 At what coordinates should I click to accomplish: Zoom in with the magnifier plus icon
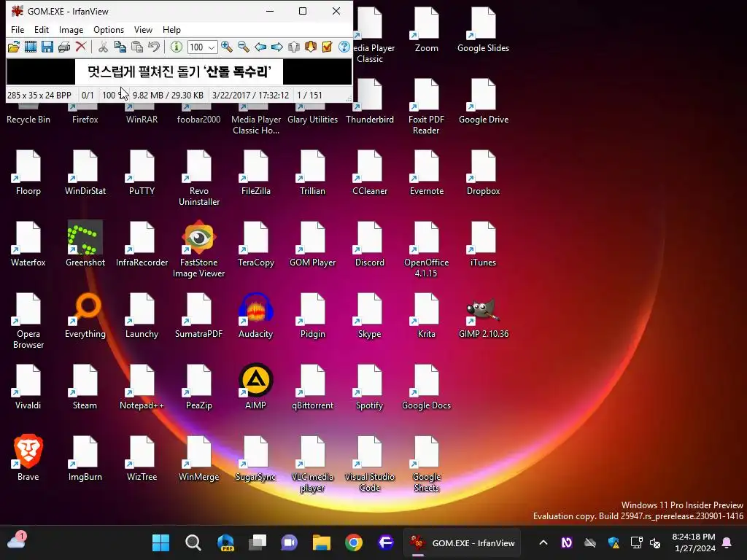pos(227,47)
